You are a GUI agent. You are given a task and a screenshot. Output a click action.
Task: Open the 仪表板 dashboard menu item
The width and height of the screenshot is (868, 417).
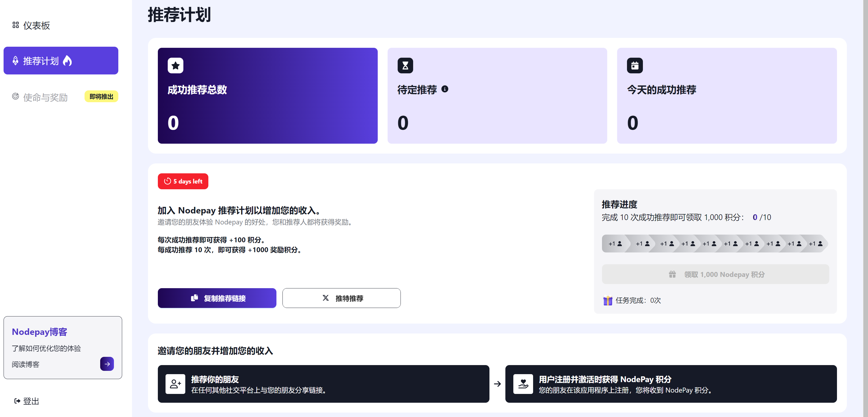[31, 25]
